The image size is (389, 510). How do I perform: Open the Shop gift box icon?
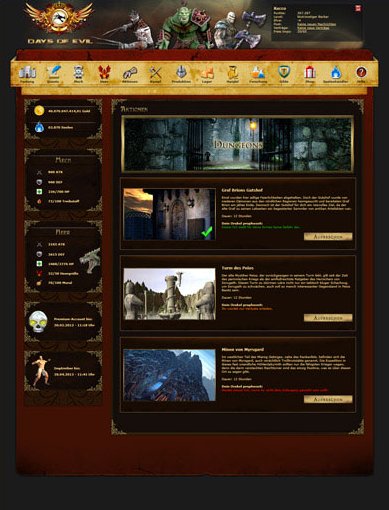point(310,73)
